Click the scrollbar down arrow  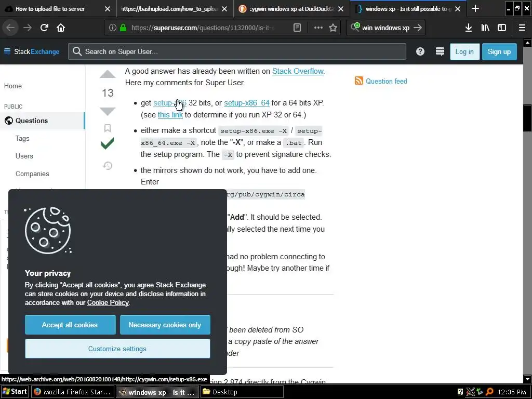click(x=528, y=379)
